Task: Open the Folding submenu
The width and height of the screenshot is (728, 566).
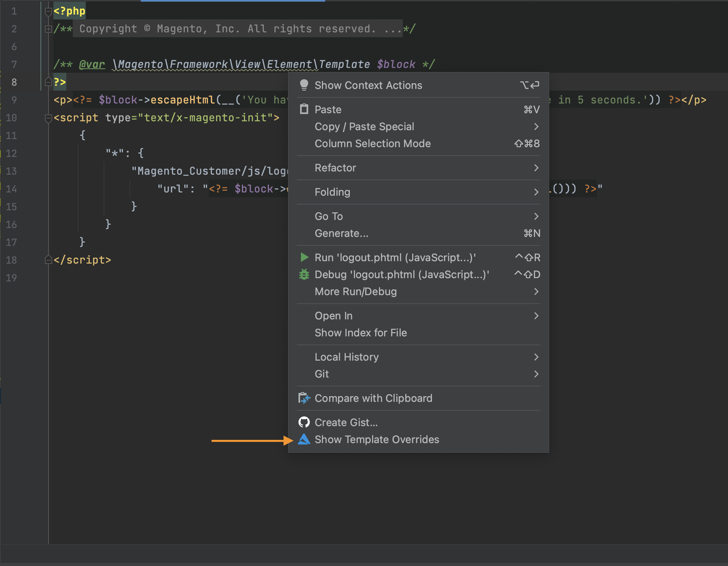Action: 419,192
